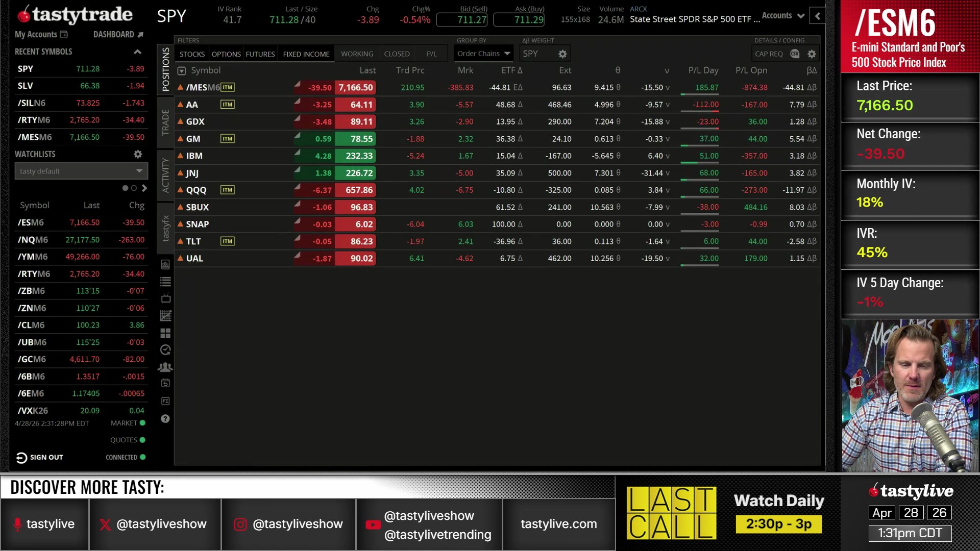Click the help question mark icon
This screenshot has height=551, width=980.
pos(165,419)
